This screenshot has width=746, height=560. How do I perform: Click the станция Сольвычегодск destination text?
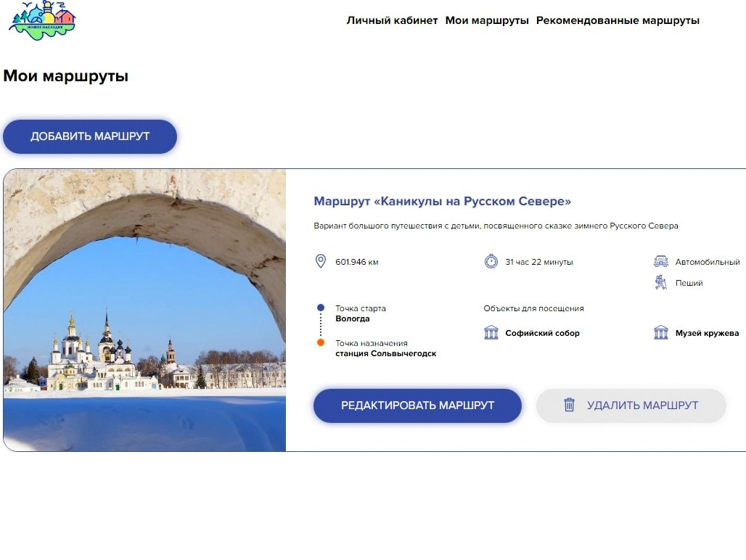pos(385,353)
